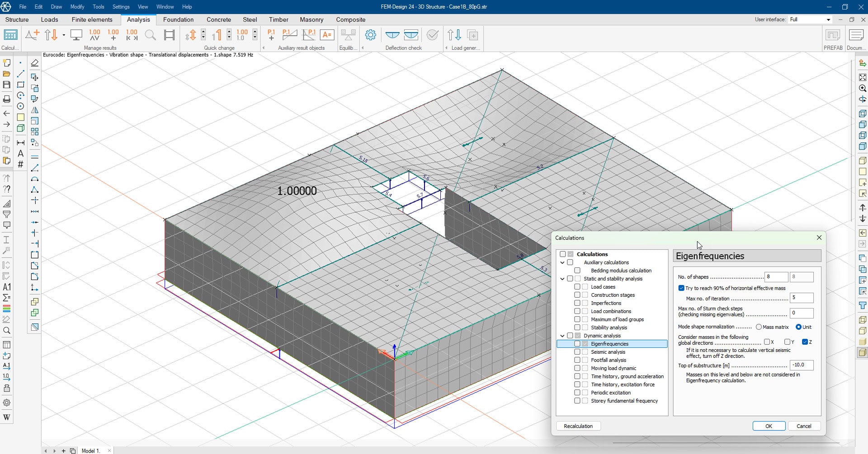Viewport: 868px width, 454px height.
Task: Click the Calculate icon in the ribbon
Action: (x=10, y=35)
